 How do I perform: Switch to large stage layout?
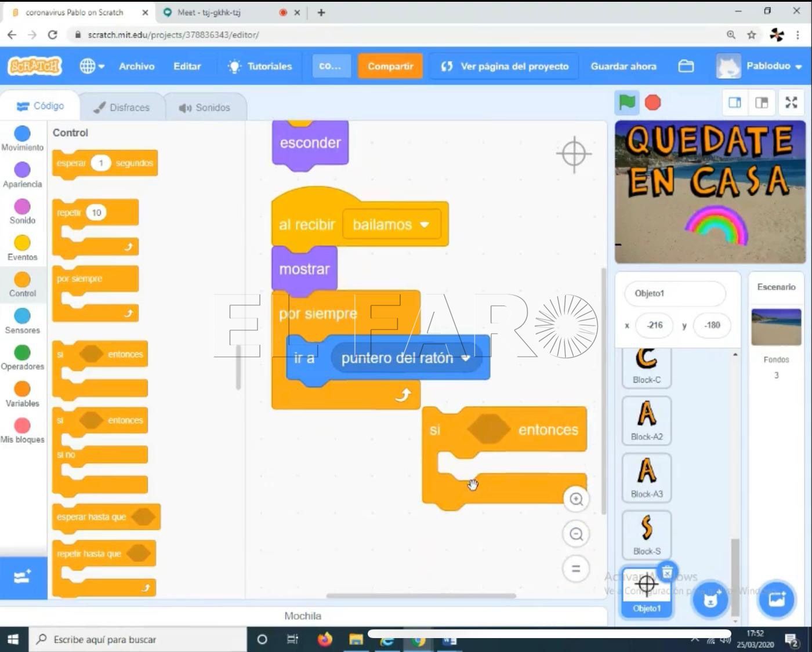[762, 103]
